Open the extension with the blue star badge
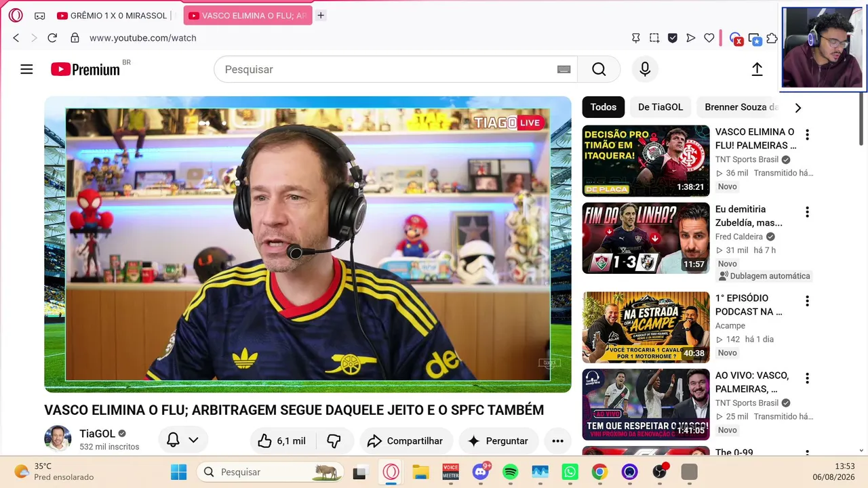The width and height of the screenshot is (868, 488). 755,39
